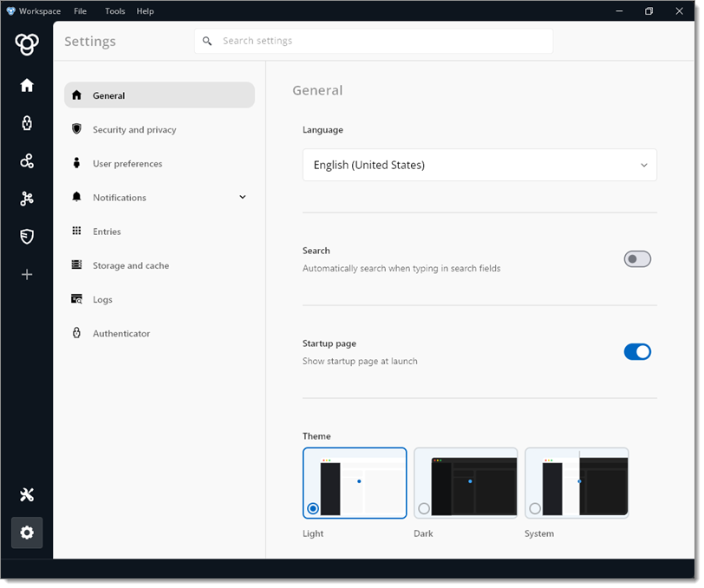Open Storage and cache settings
This screenshot has width=704, height=588.
pos(160,265)
